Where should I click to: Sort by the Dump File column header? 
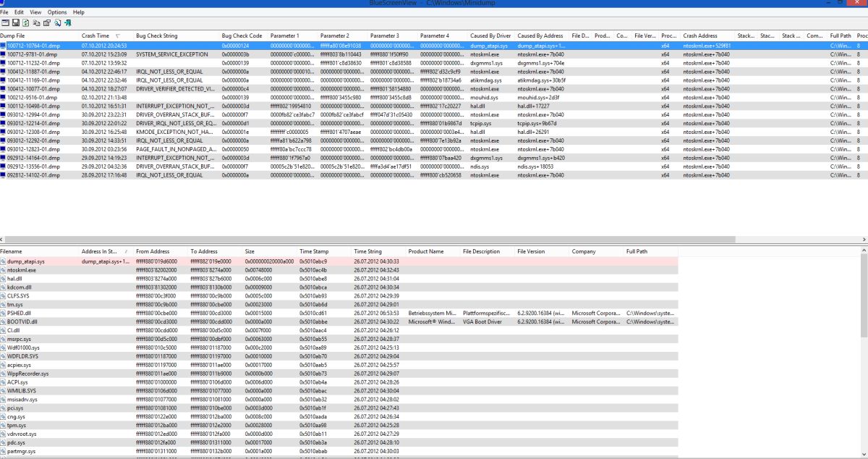click(x=40, y=35)
